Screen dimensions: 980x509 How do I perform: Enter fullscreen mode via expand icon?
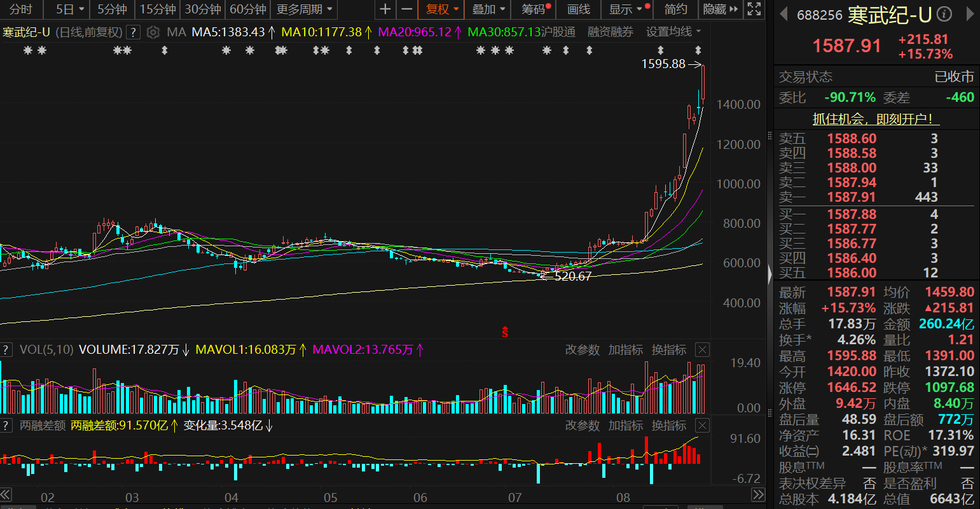coord(754,10)
